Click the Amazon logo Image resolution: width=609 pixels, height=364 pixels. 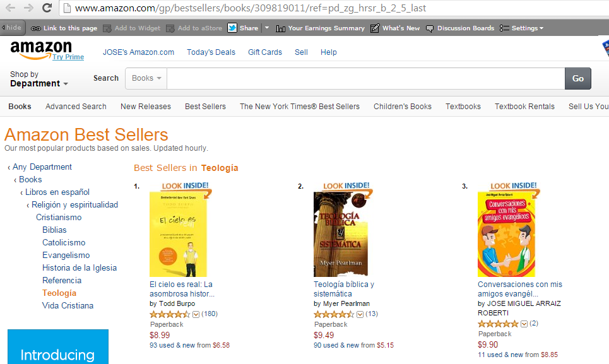pos(41,50)
